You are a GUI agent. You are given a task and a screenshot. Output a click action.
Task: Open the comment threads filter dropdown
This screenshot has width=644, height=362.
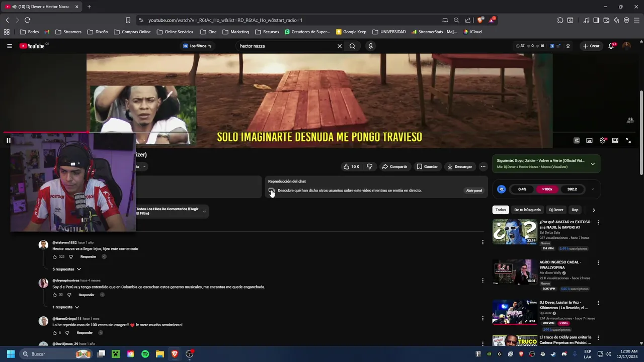[x=172, y=211]
